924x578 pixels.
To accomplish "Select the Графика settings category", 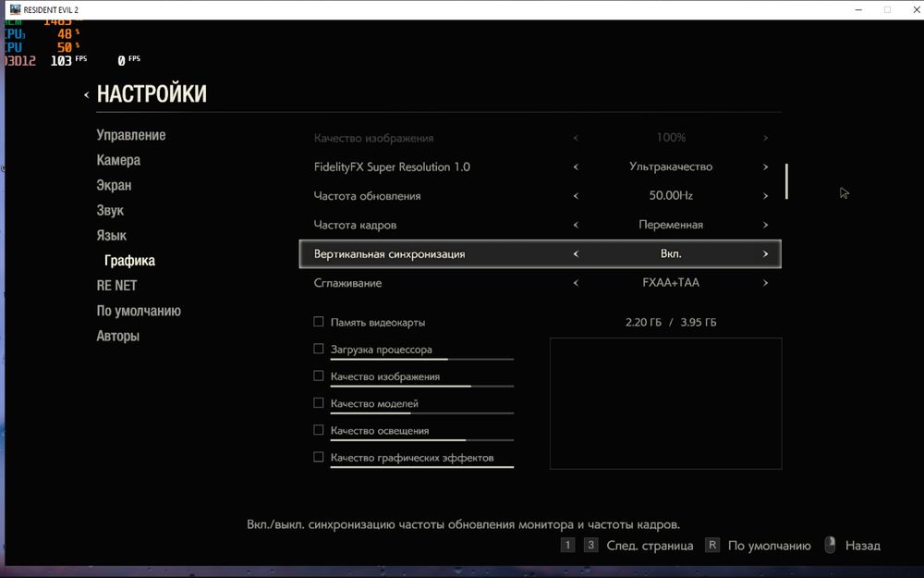I will tap(129, 261).
